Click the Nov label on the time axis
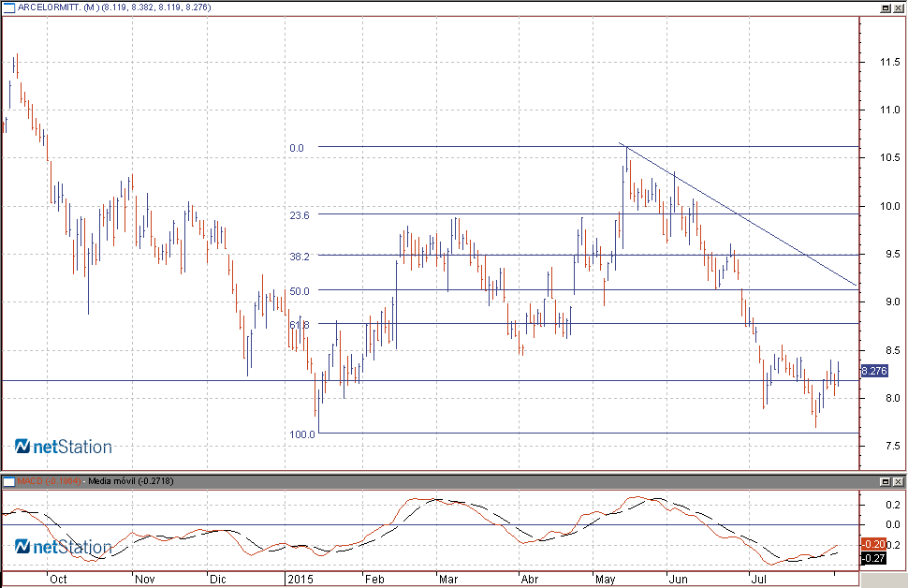The width and height of the screenshot is (908, 588). pos(145,579)
